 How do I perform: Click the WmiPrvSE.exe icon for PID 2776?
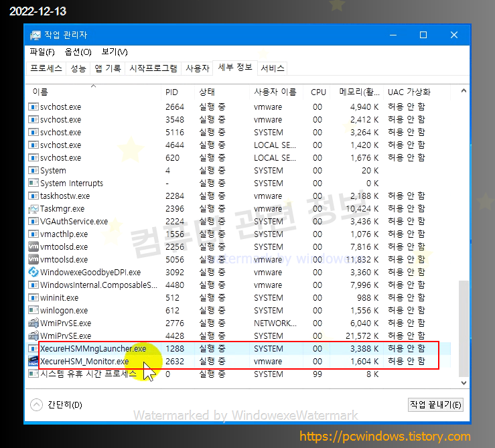point(33,323)
